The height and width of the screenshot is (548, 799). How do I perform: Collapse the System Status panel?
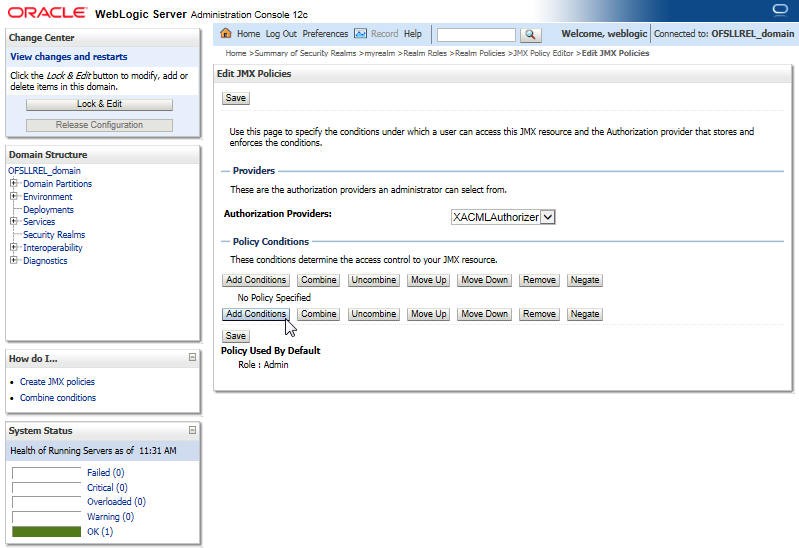click(x=192, y=430)
